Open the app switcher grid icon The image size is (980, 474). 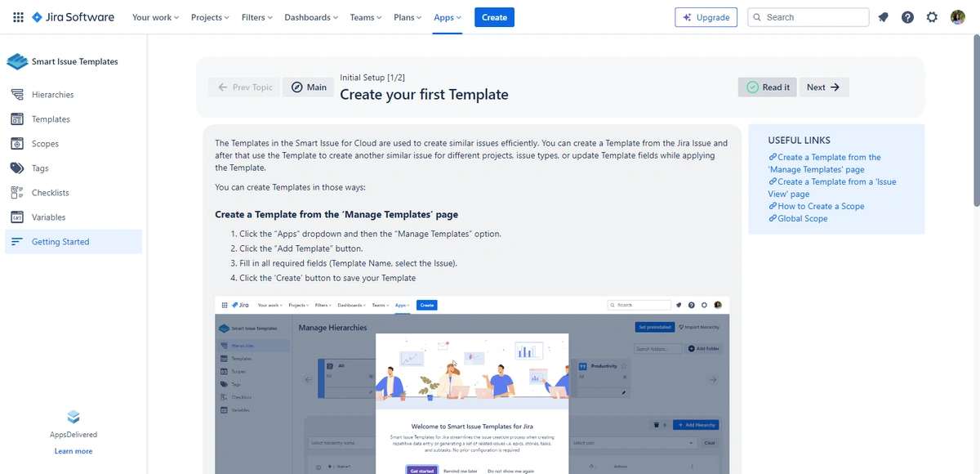coord(18,17)
